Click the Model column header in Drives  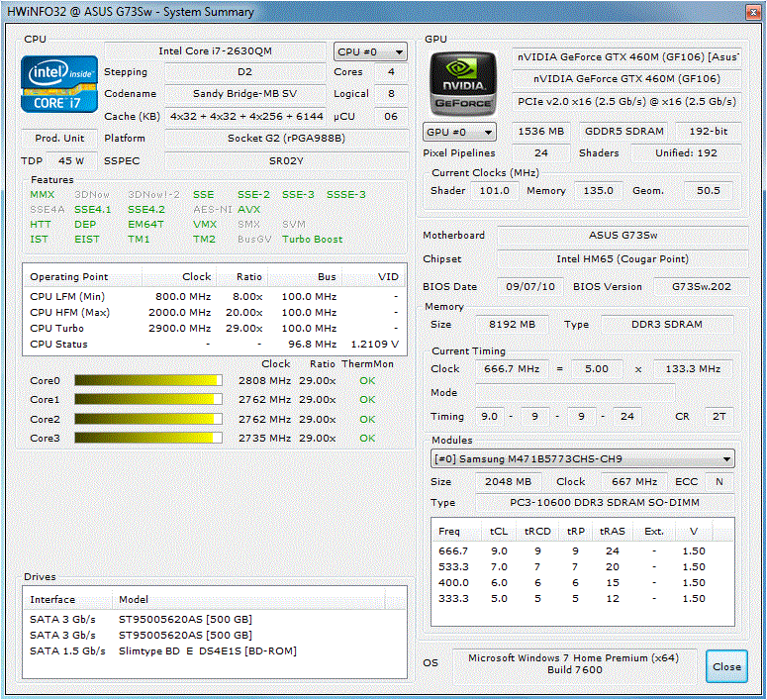tap(248, 599)
